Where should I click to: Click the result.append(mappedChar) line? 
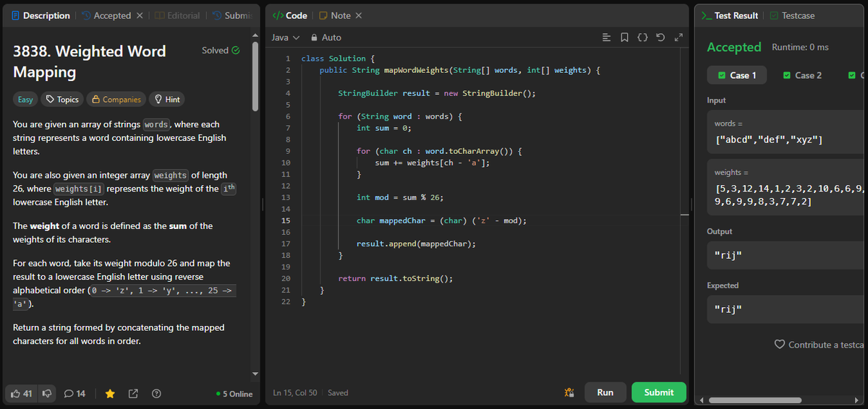416,244
